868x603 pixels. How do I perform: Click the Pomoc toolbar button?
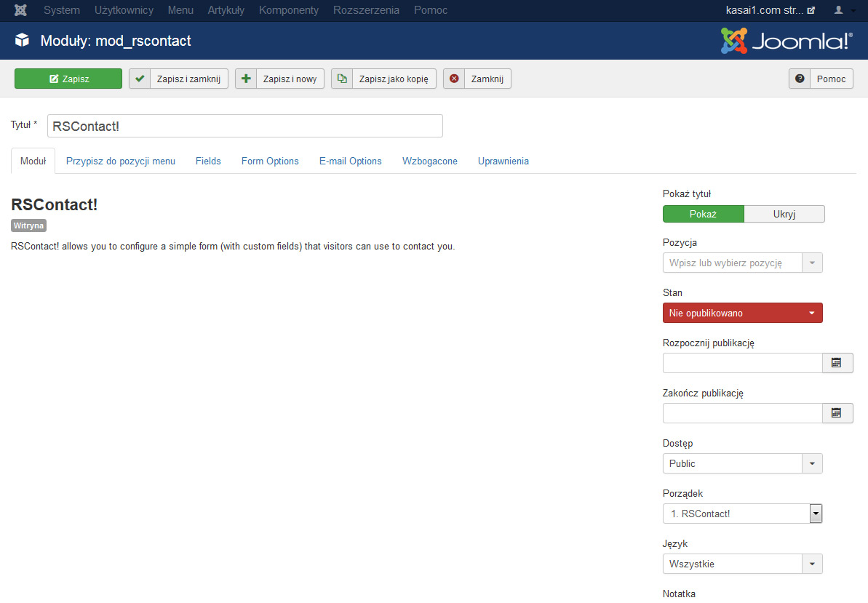[x=821, y=79]
